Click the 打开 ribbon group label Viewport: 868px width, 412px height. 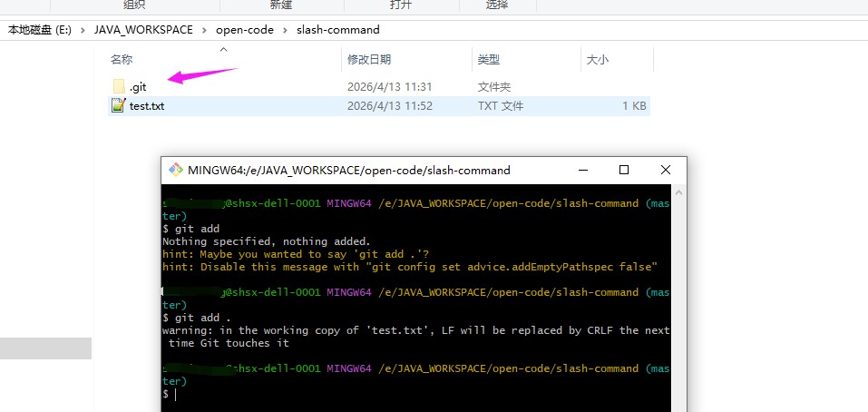[x=401, y=5]
